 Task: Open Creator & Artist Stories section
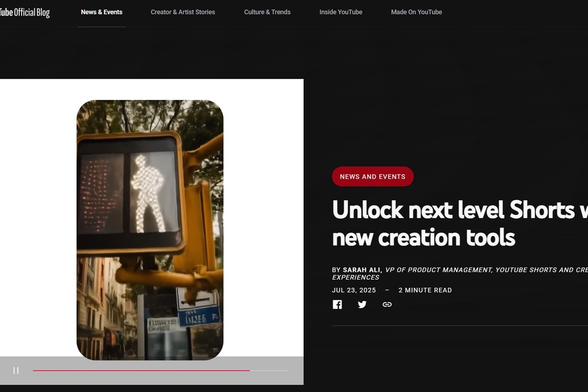click(183, 12)
